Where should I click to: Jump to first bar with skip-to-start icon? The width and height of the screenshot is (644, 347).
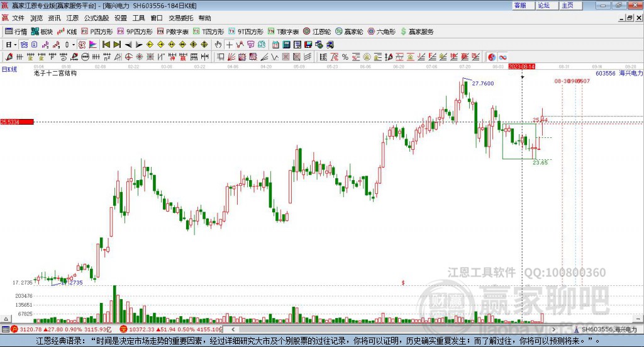pos(106,45)
